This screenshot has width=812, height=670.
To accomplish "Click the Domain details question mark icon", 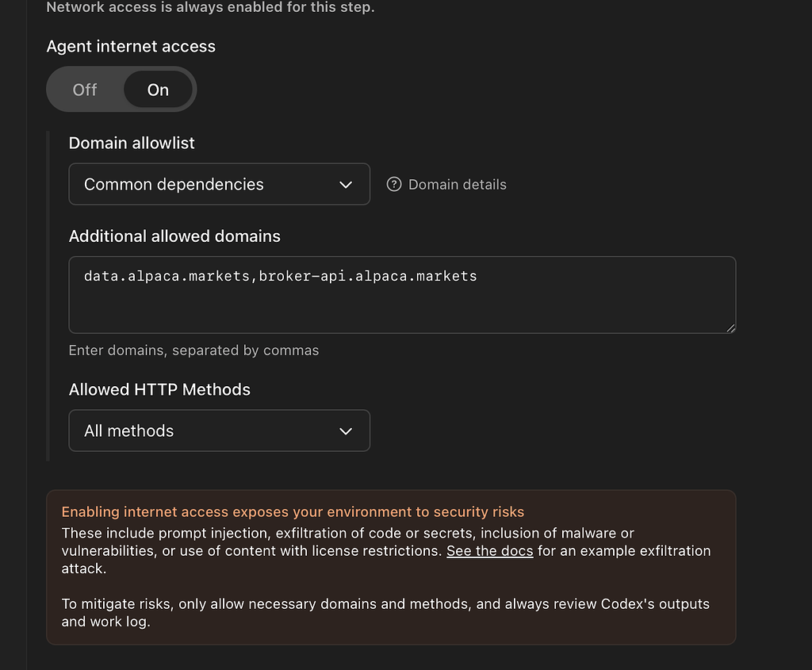I will 394,184.
